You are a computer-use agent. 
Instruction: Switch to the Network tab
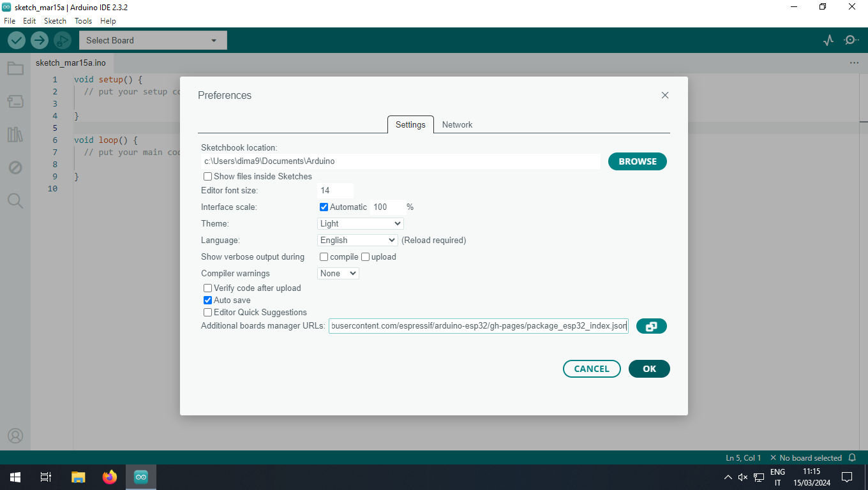(457, 124)
